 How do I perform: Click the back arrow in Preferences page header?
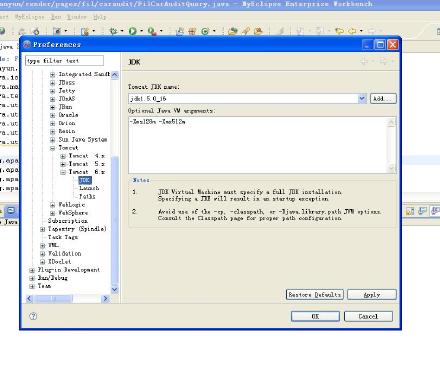click(364, 62)
